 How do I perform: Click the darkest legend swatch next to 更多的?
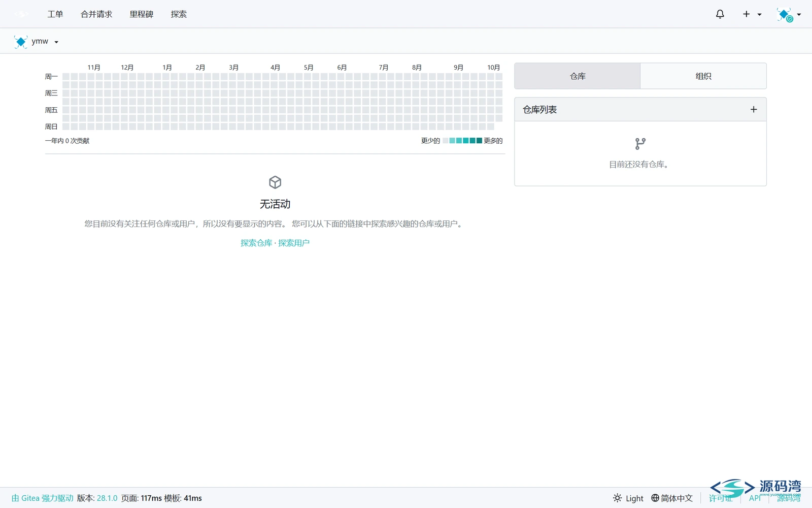coord(479,141)
